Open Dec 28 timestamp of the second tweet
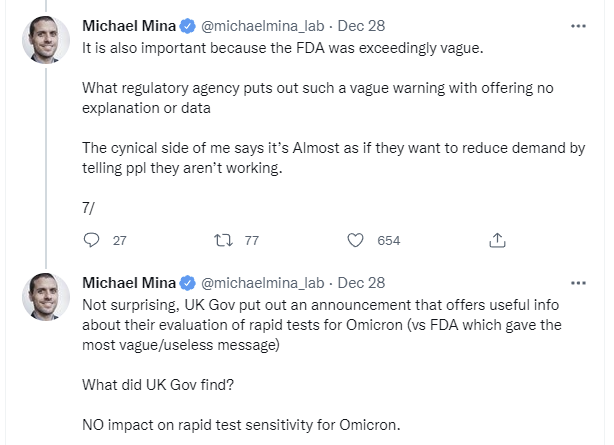 (361, 283)
